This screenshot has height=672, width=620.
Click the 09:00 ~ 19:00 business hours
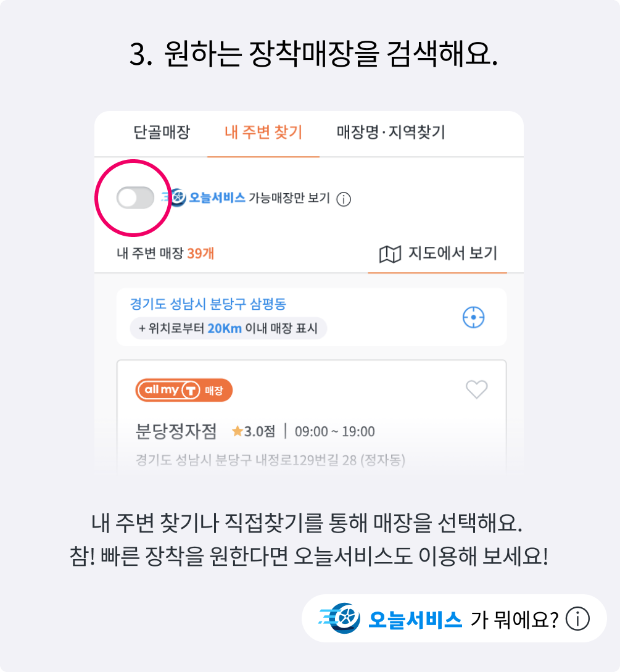point(335,432)
